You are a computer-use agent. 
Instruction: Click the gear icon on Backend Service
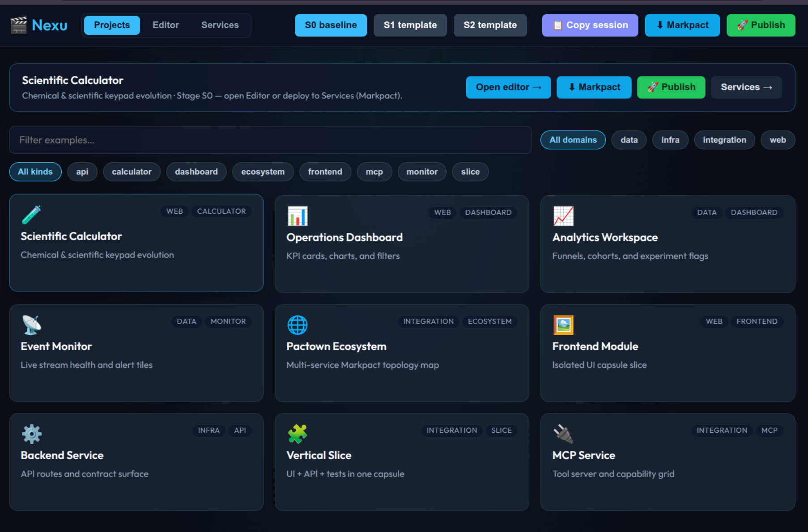[31, 434]
